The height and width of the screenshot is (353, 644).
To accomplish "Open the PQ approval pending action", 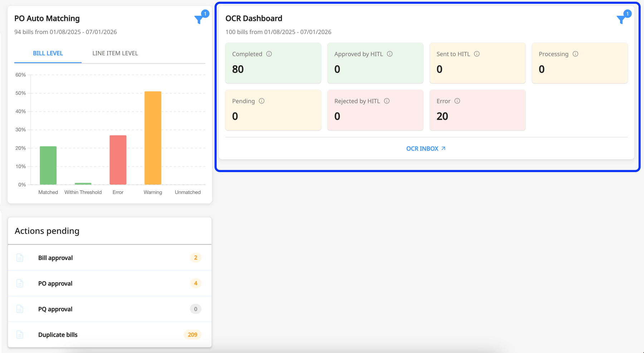I will click(x=55, y=309).
